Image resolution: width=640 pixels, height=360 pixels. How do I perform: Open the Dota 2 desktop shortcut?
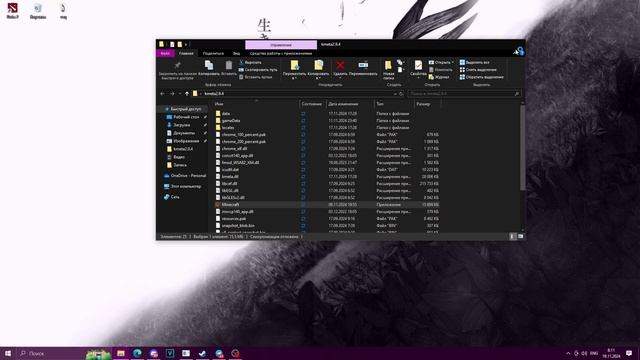pyautogui.click(x=13, y=11)
